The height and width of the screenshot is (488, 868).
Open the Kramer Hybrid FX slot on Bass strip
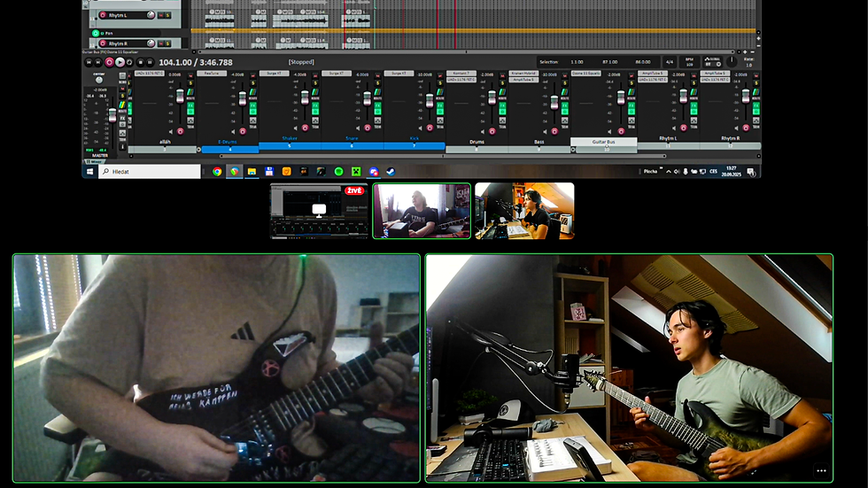[523, 73]
